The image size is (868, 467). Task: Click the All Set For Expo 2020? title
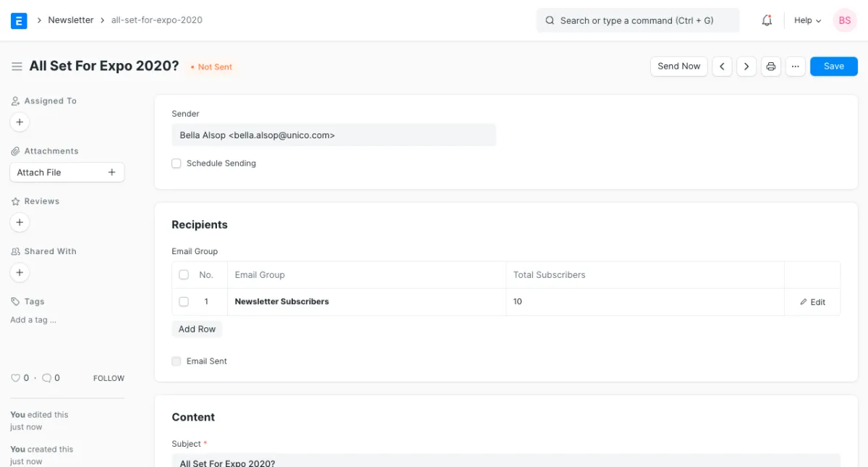pos(104,66)
